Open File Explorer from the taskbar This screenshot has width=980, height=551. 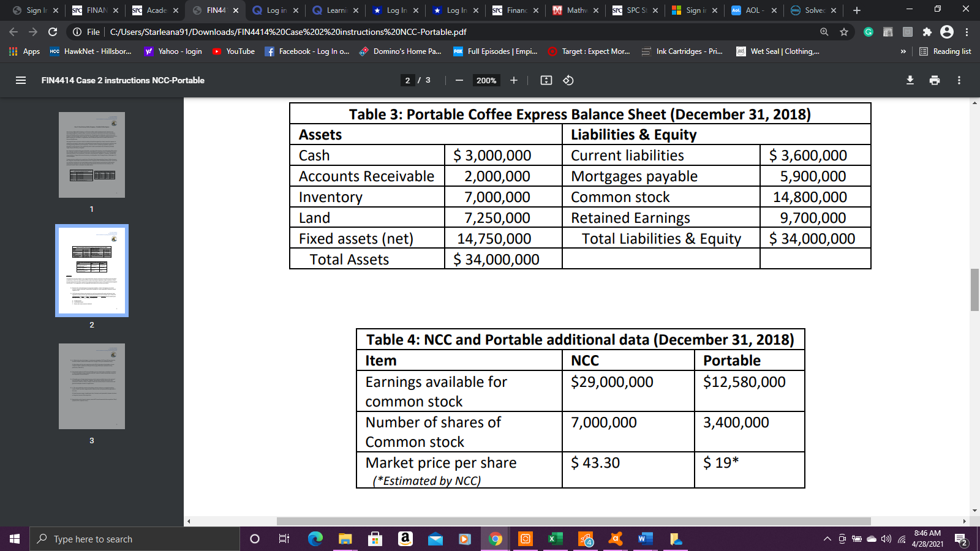tap(345, 539)
